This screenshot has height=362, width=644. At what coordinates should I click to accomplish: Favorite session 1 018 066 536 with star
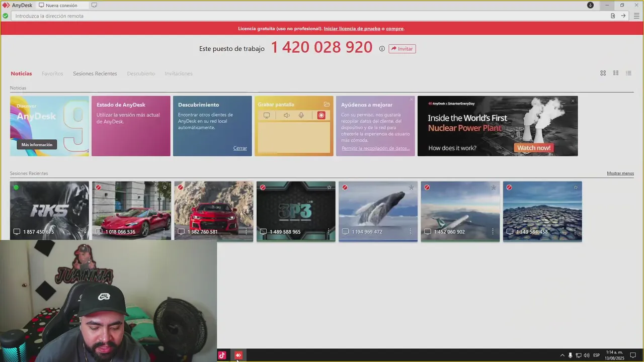(165, 188)
